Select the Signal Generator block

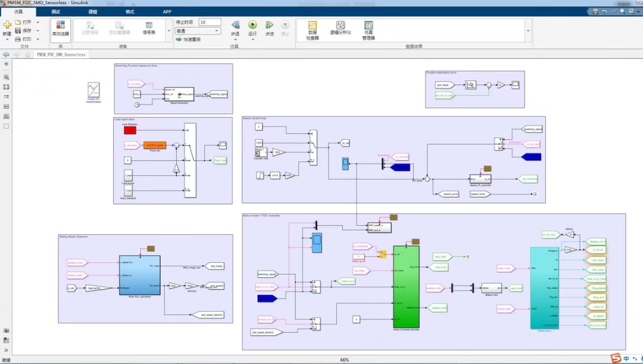click(x=179, y=94)
